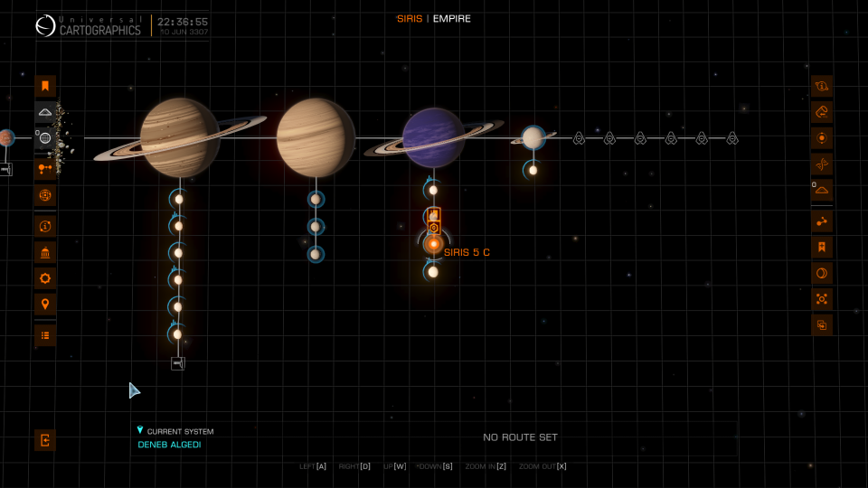Image resolution: width=868 pixels, height=488 pixels.
Task: Open the gear-shaped settings icon
Action: pos(45,278)
